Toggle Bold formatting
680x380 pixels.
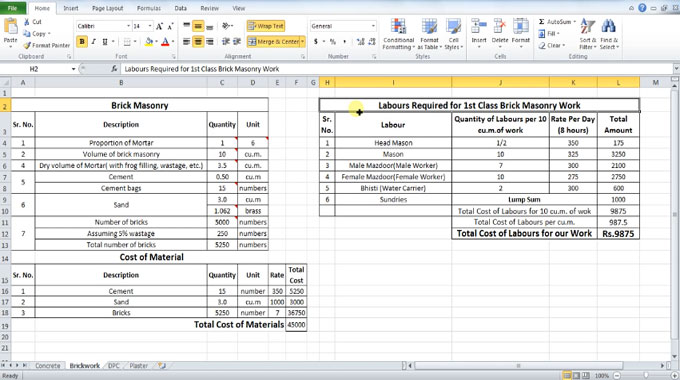(82, 42)
